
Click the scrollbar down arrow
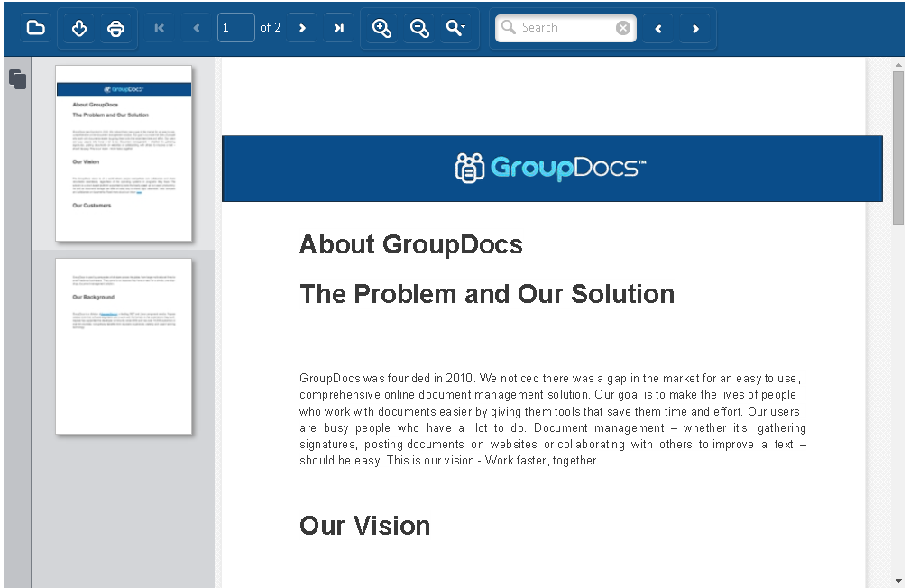pyautogui.click(x=898, y=581)
